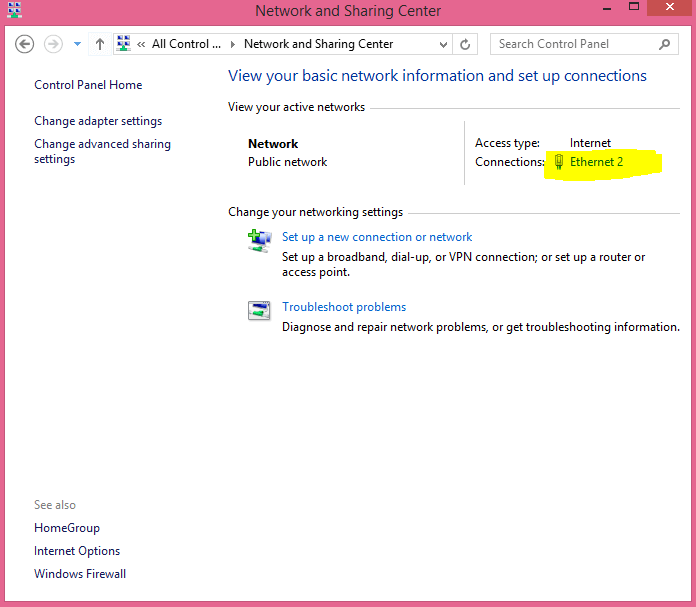The width and height of the screenshot is (696, 607).
Task: Select Network and Sharing Center breadcrumb
Action: 318,44
